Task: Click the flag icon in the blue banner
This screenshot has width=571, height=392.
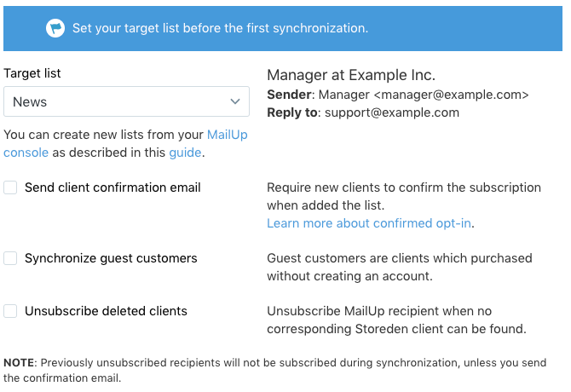Action: point(55,28)
